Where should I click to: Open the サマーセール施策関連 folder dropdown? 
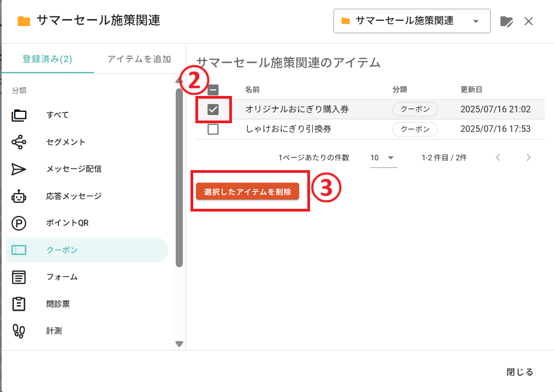(412, 21)
